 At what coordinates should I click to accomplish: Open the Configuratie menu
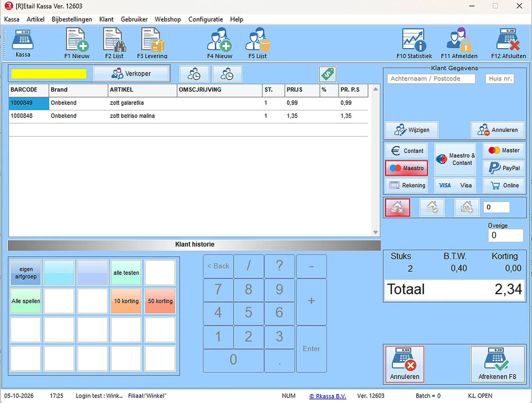click(205, 19)
